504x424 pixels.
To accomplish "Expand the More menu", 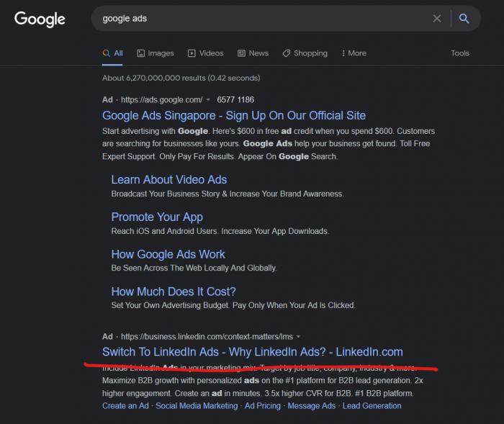I will click(x=354, y=53).
